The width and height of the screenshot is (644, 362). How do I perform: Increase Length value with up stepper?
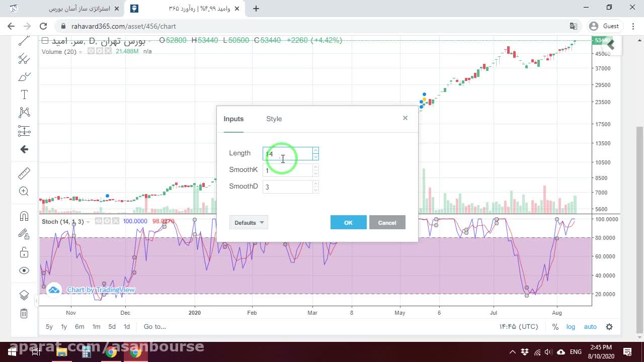coord(315,150)
